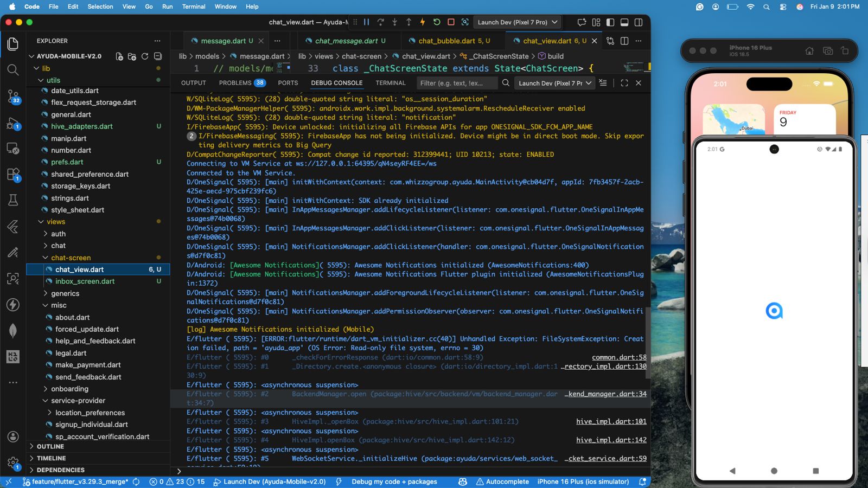This screenshot has width=868, height=488.
Task: Open the Selection menu in menu bar
Action: pos(100,7)
